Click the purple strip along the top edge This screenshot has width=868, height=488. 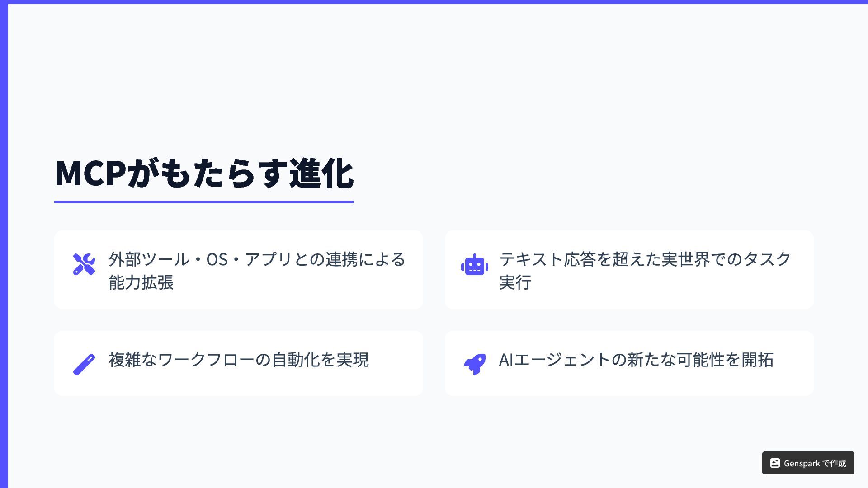point(434,2)
